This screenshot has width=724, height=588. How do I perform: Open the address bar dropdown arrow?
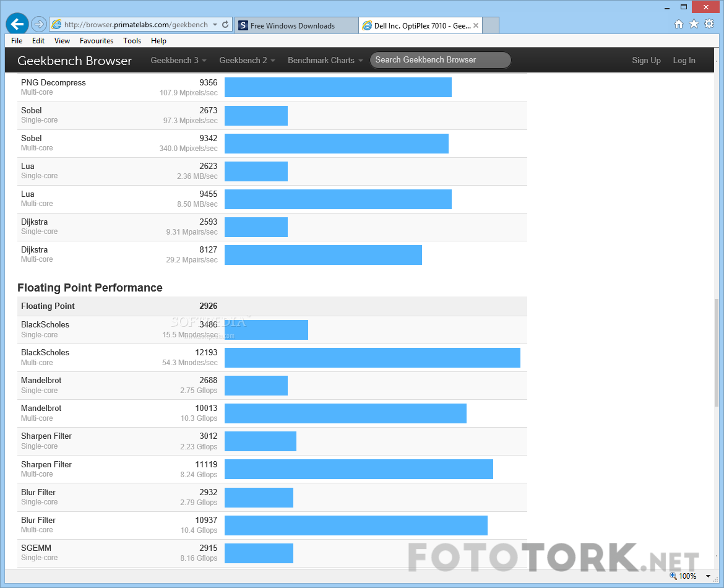click(x=215, y=25)
